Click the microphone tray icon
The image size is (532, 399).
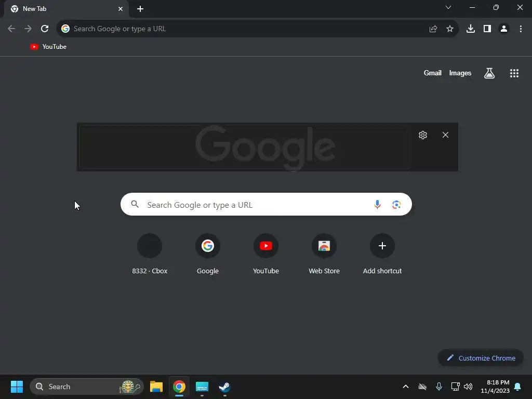pos(438,387)
